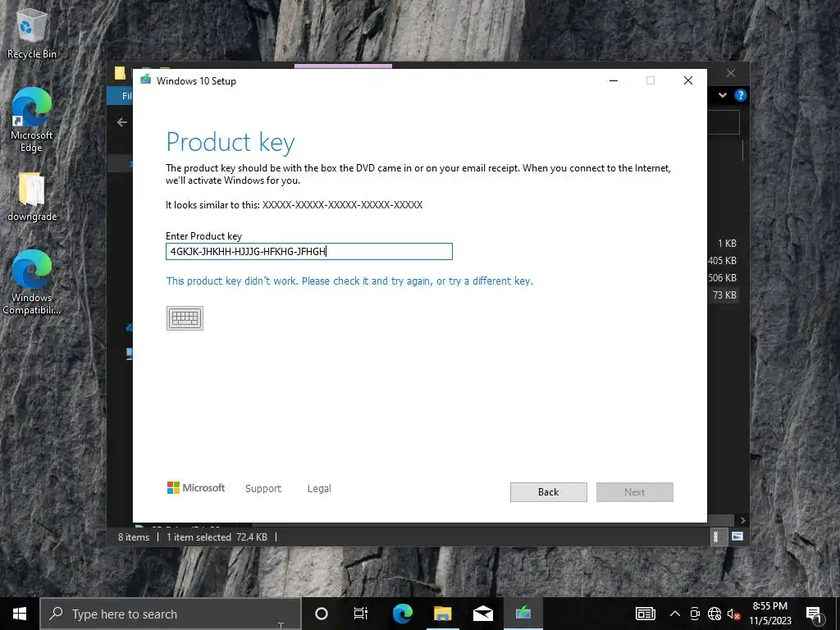This screenshot has width=840, height=630.
Task: Open News and interests taskbar icon
Action: pos(646,614)
